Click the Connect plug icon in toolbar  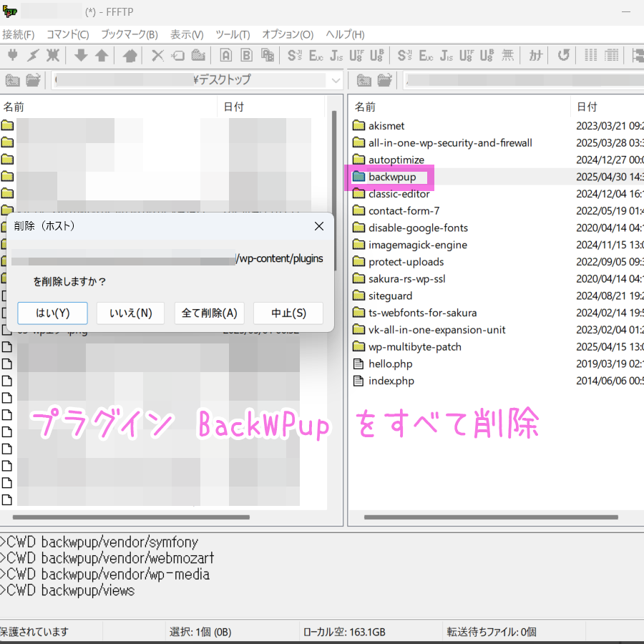click(13, 55)
